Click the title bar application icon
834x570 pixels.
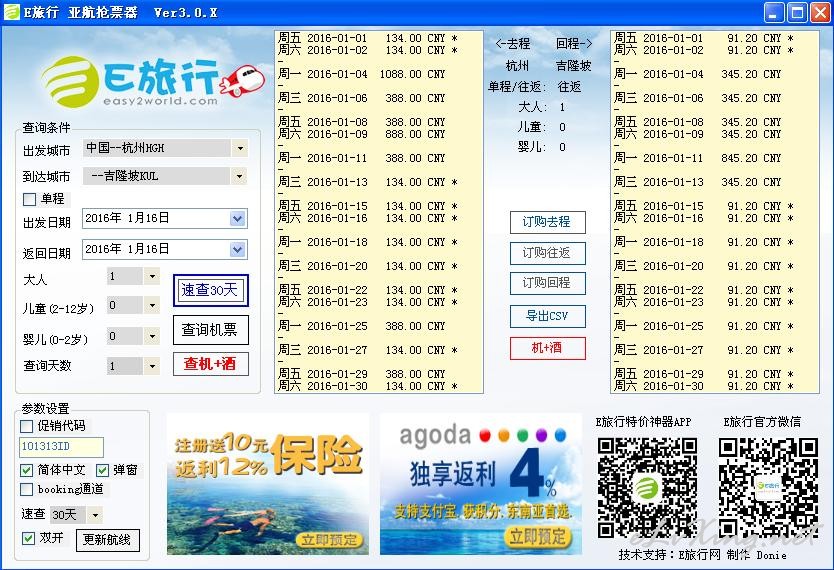[x=13, y=12]
